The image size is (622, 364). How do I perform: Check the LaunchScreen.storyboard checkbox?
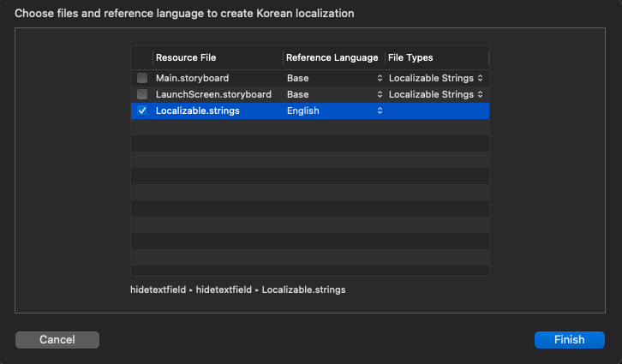coord(142,94)
